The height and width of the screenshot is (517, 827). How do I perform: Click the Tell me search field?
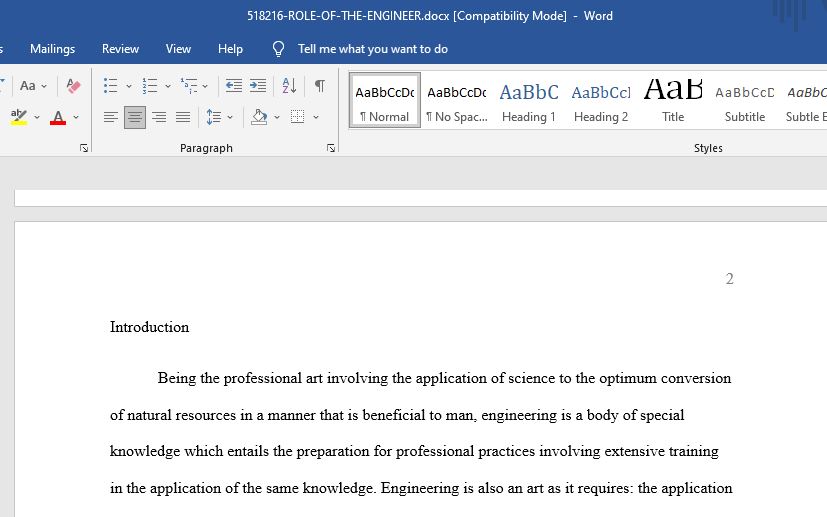(x=372, y=49)
